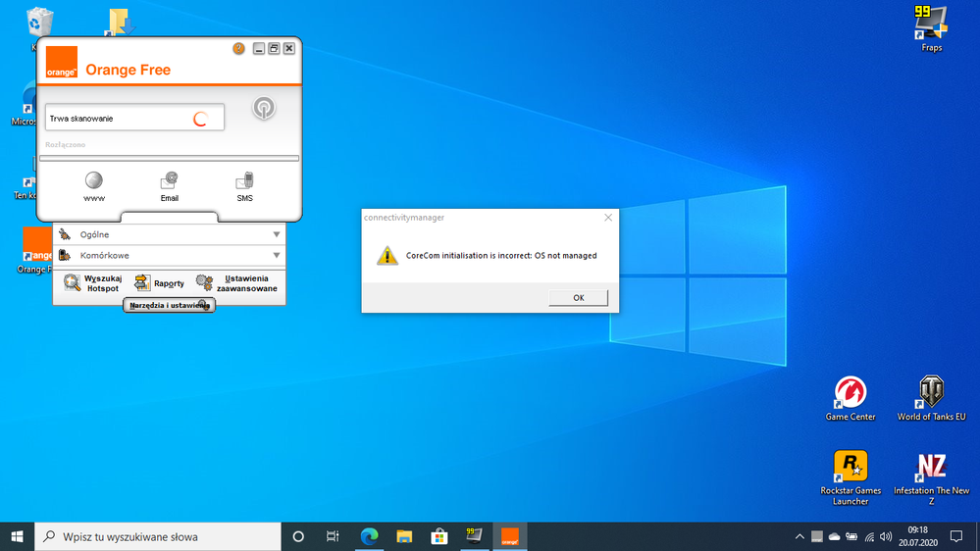Open Microsoft Store from taskbar
Viewport: 980px width, 551px height.
tap(439, 536)
